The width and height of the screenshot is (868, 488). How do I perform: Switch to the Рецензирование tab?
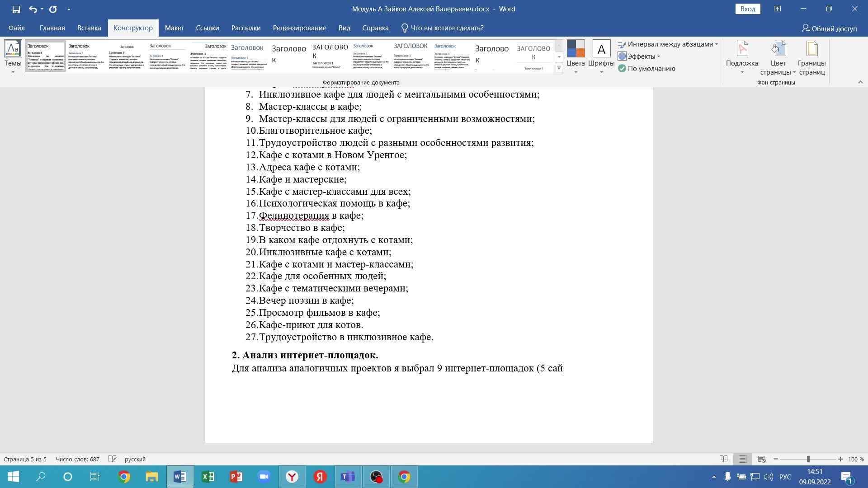pyautogui.click(x=300, y=28)
